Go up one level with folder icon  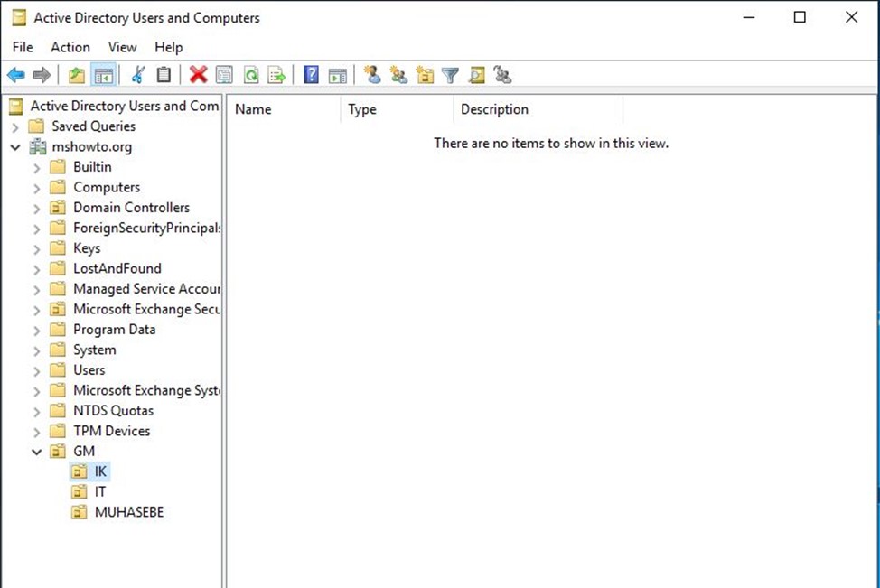76,75
